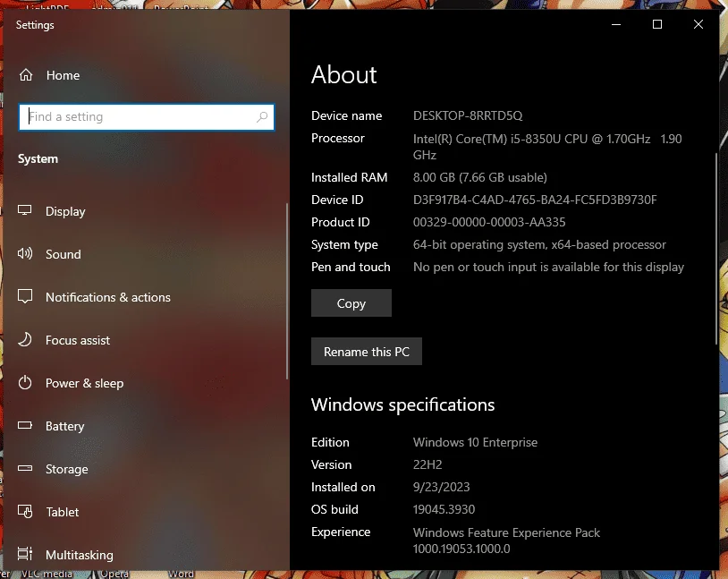Click the Word desktop label behind Settings
This screenshot has width=728, height=579.
181,574
